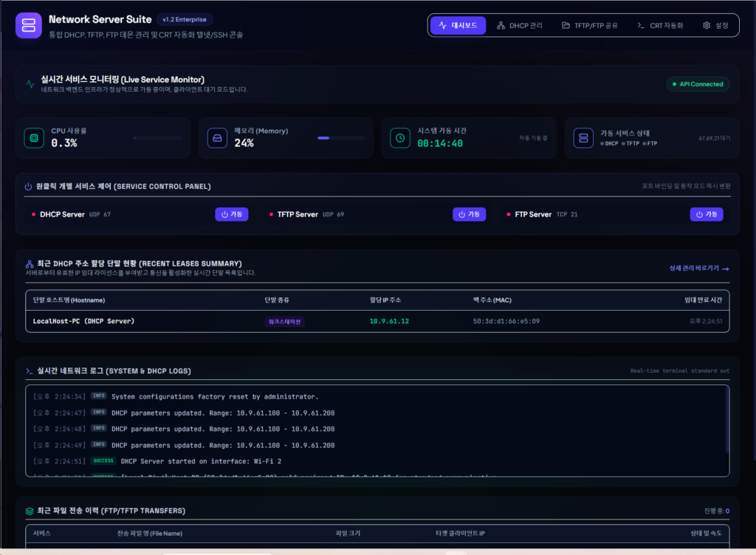
Task: Click the DHCP Server label
Action: coord(62,214)
